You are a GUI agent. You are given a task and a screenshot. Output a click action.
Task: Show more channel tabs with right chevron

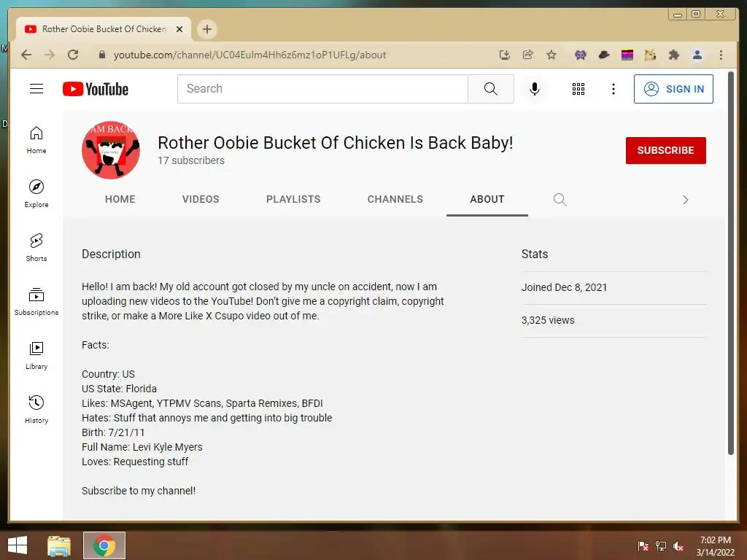click(x=686, y=200)
